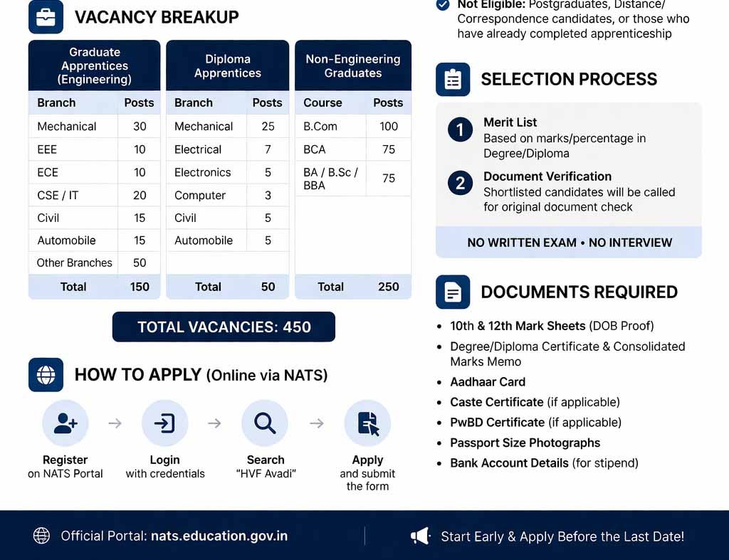This screenshot has width=729, height=560.
Task: Click the No Written Exam highlighted bar
Action: pos(568,242)
